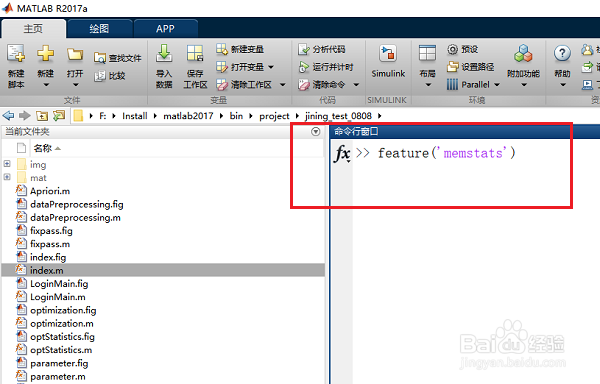This screenshot has width=600, height=384.
Task: Click Install in the address path
Action: click(x=135, y=116)
